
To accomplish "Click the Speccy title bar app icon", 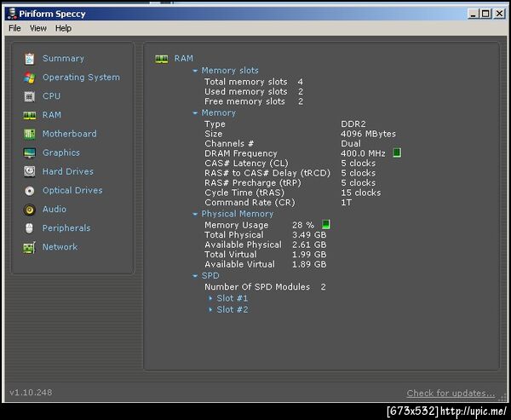I will coord(13,14).
